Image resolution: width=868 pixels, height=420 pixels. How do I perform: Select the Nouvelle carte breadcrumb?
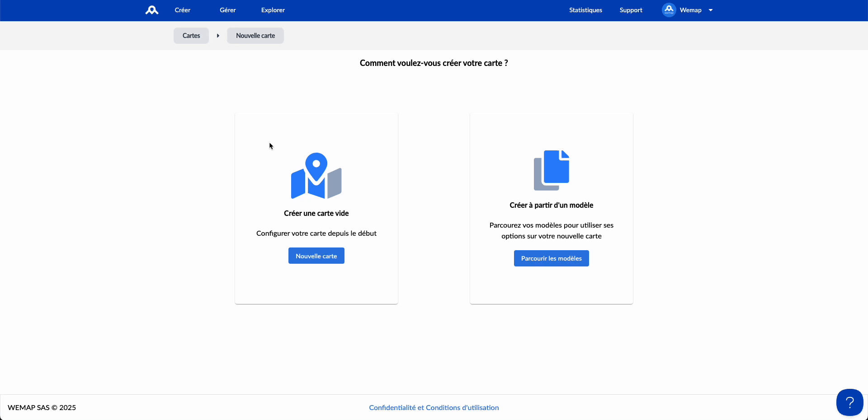click(255, 36)
